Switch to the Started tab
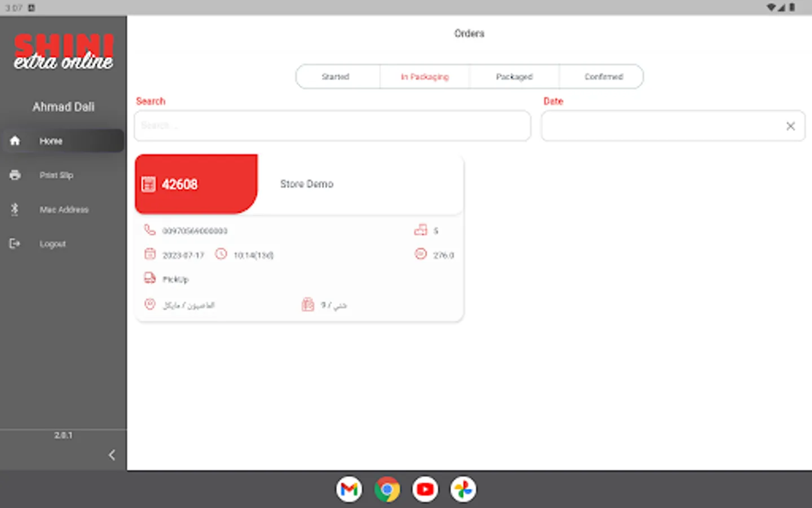 338,77
